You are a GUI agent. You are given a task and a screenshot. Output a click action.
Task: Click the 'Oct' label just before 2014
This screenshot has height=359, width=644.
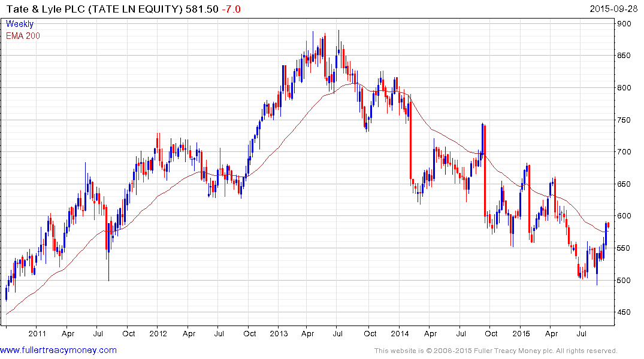[x=370, y=333]
